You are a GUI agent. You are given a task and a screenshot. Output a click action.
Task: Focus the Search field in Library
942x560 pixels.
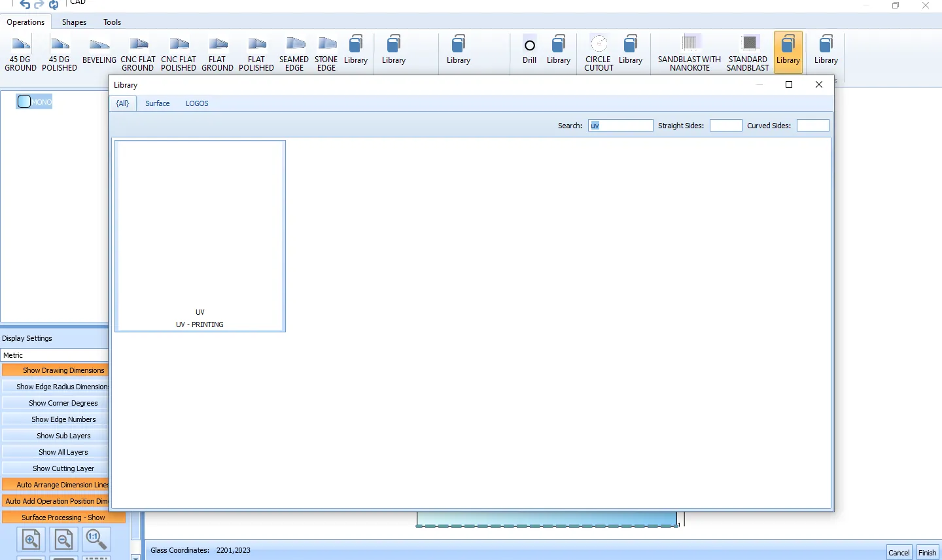pyautogui.click(x=620, y=126)
